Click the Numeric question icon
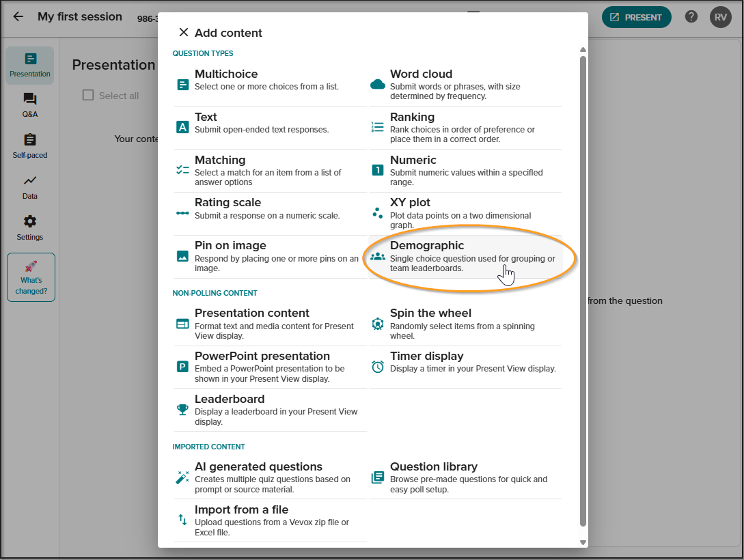This screenshot has height=560, width=744. pos(378,170)
